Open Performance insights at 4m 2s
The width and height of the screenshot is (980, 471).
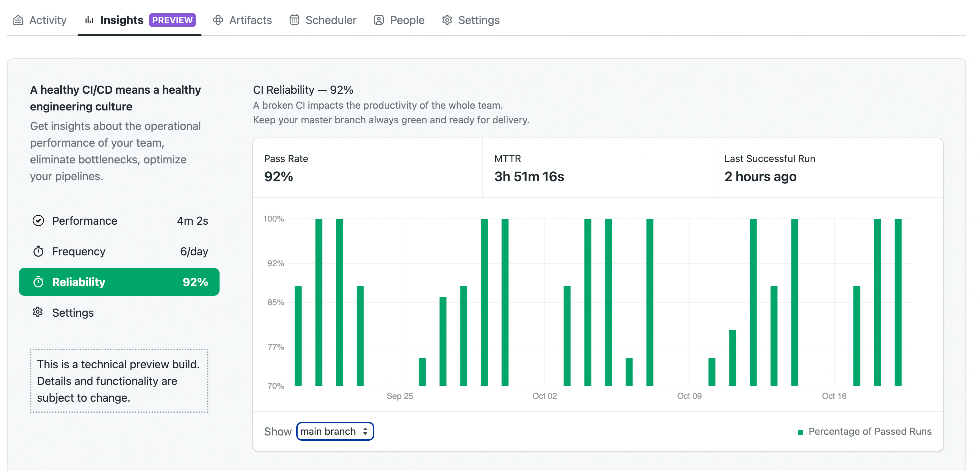tap(119, 221)
